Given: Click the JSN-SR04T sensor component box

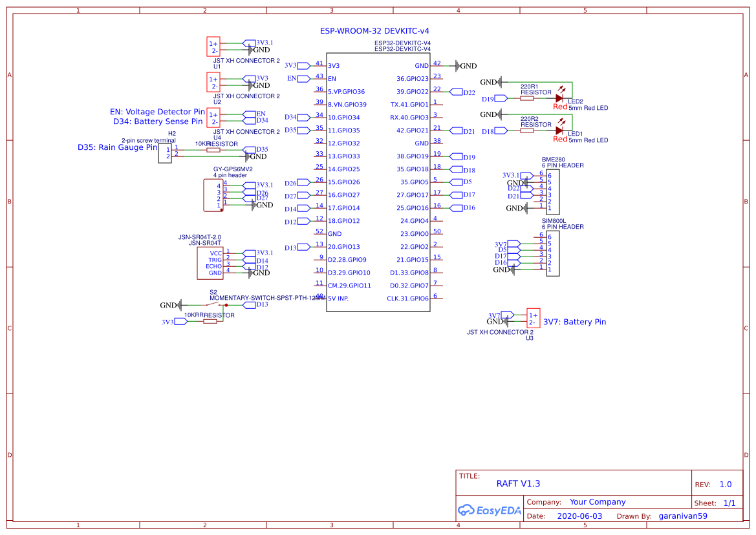Looking at the screenshot, I should click(x=210, y=263).
